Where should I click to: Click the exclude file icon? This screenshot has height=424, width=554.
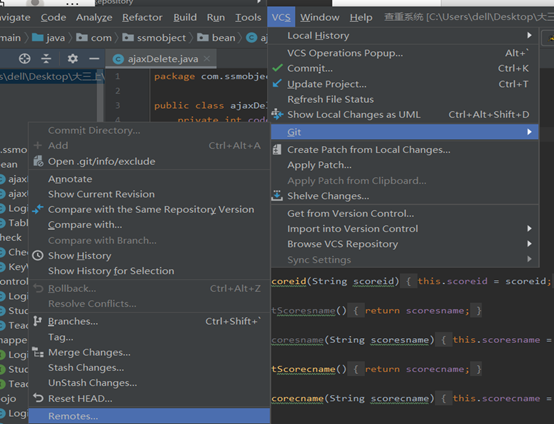[x=38, y=161]
